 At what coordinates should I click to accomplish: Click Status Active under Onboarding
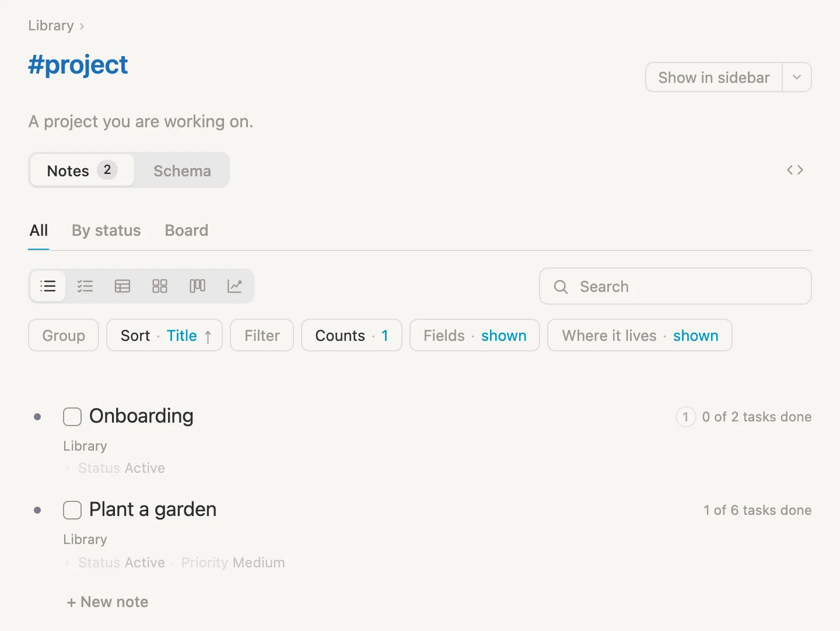(121, 468)
